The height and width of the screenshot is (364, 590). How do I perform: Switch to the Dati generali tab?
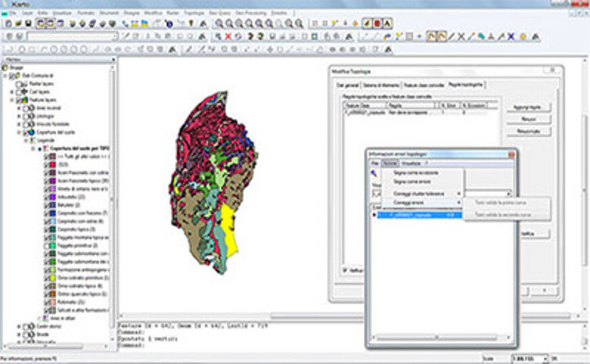tap(348, 85)
